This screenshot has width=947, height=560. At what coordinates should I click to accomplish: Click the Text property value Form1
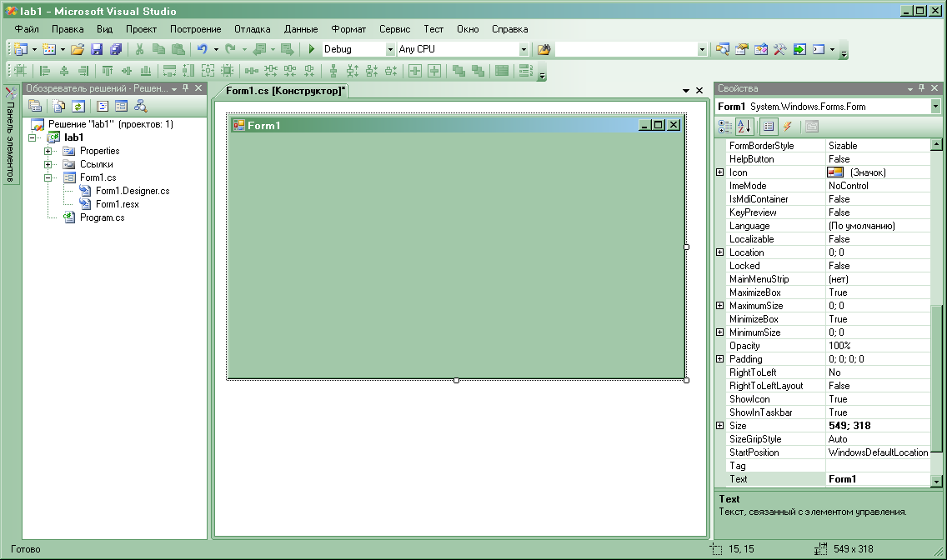click(878, 479)
